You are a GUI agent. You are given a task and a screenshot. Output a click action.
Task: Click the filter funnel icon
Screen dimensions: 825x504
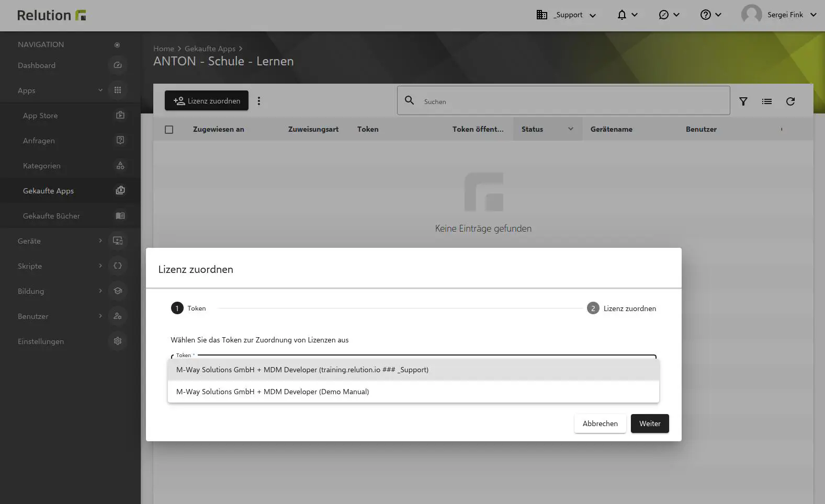(743, 101)
